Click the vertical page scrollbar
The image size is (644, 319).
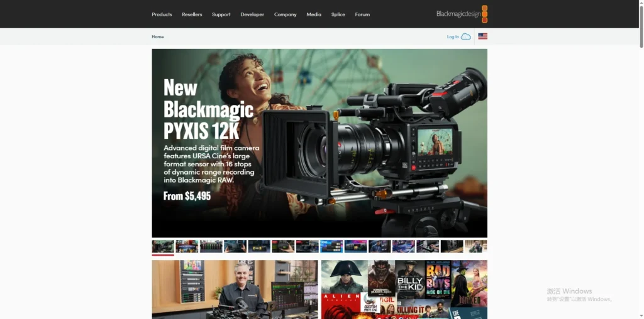640,157
